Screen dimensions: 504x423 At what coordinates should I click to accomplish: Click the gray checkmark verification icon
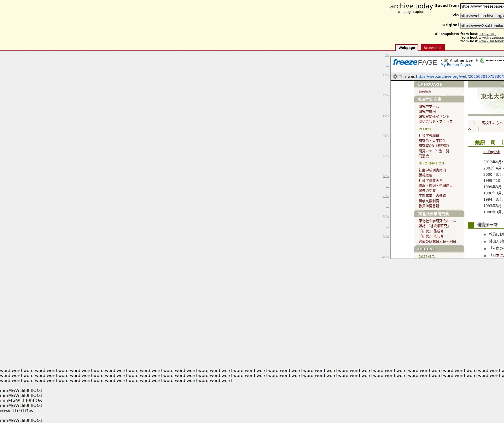tap(395, 76)
